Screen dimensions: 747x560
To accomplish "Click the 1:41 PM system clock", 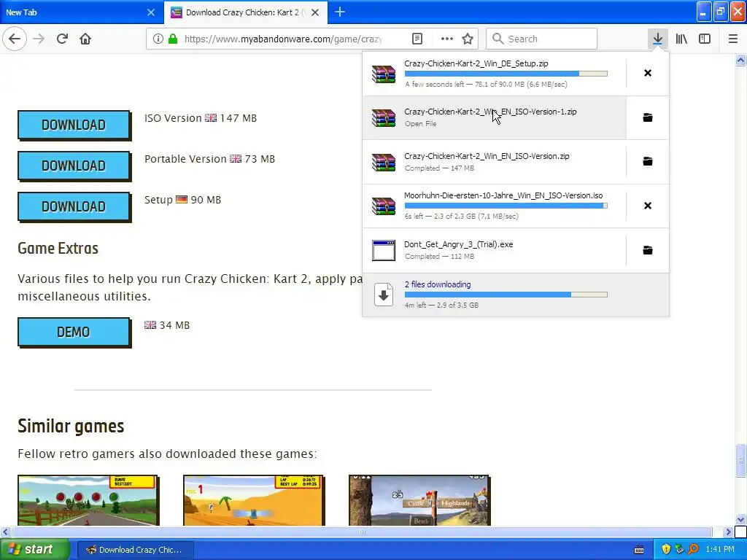I will click(x=720, y=550).
